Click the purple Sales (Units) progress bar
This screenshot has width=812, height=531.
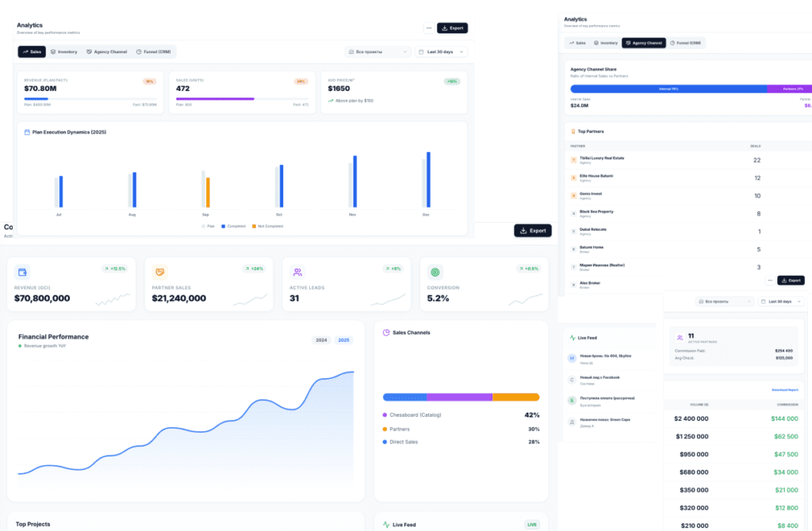[215, 99]
